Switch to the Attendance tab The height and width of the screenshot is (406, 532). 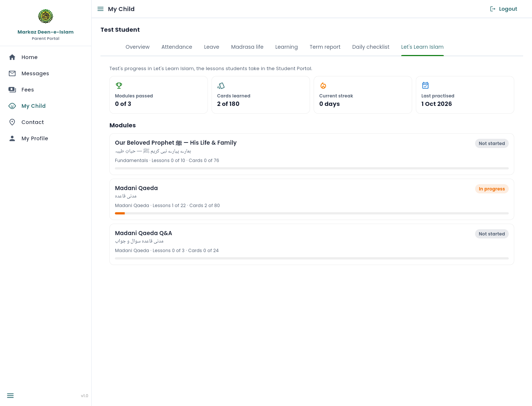[x=177, y=47]
